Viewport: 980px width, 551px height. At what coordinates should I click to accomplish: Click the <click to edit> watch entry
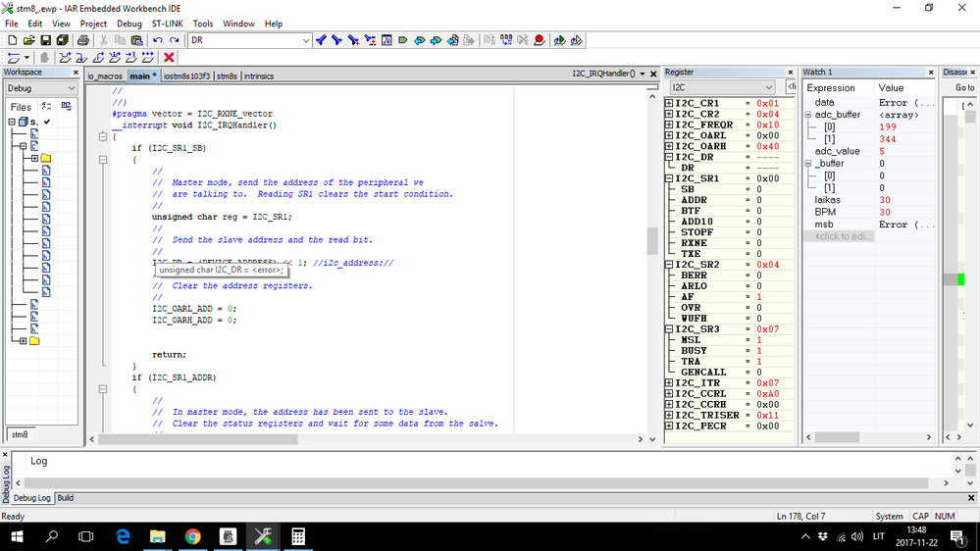843,236
